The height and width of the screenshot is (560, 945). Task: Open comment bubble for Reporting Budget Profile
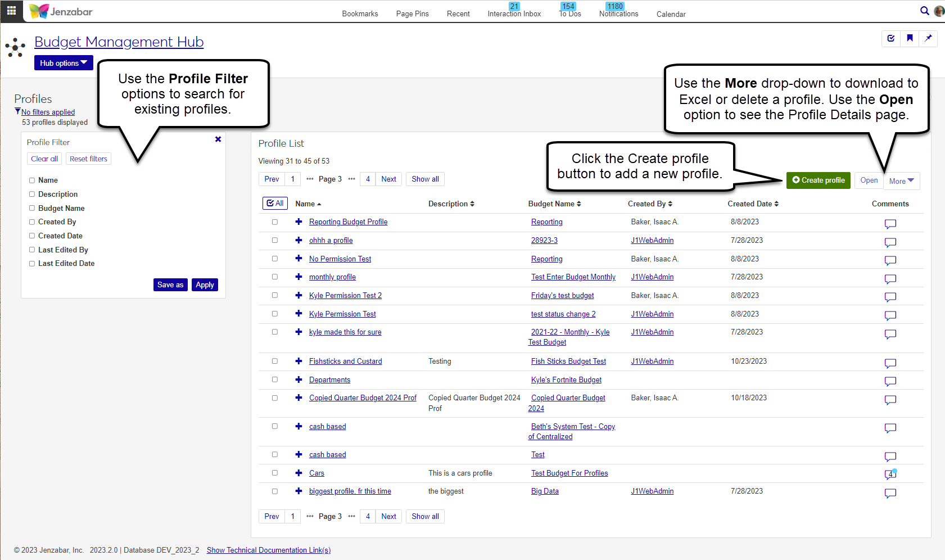(x=890, y=224)
